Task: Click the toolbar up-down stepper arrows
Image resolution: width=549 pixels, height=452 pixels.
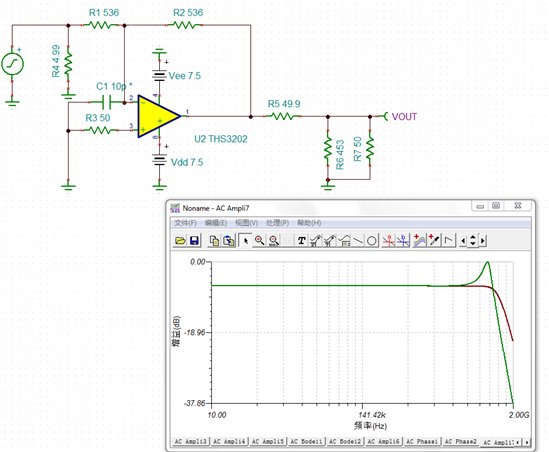Action: tap(473, 241)
